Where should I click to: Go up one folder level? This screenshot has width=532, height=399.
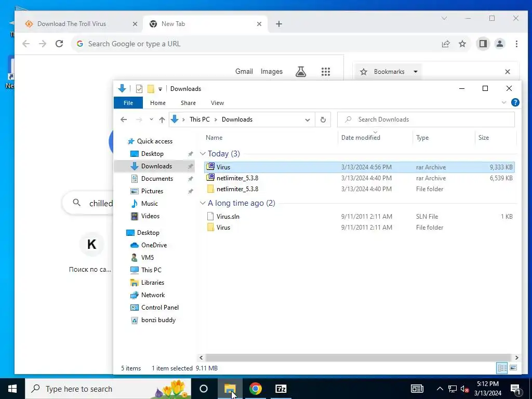click(162, 120)
